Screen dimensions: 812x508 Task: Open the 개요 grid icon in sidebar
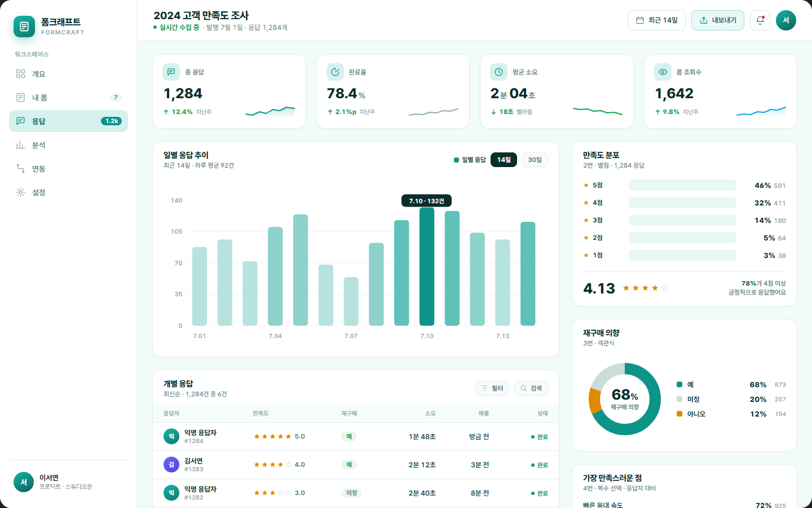coord(20,74)
